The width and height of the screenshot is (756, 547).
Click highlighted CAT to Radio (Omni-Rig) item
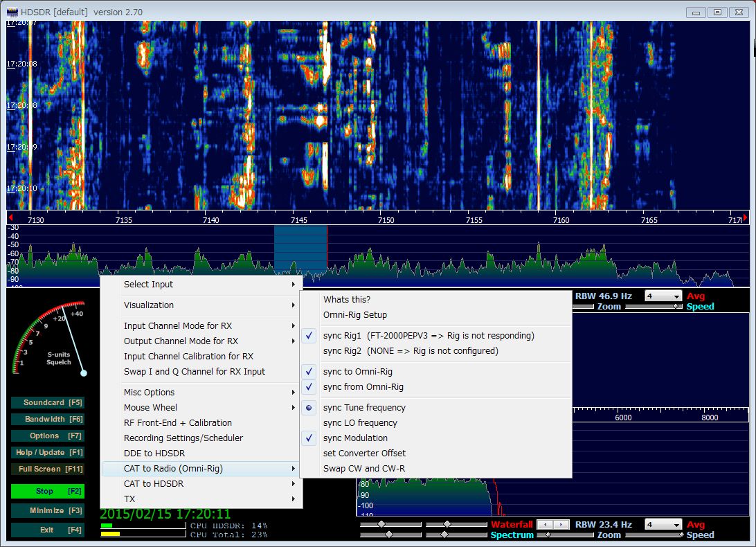pyautogui.click(x=201, y=468)
